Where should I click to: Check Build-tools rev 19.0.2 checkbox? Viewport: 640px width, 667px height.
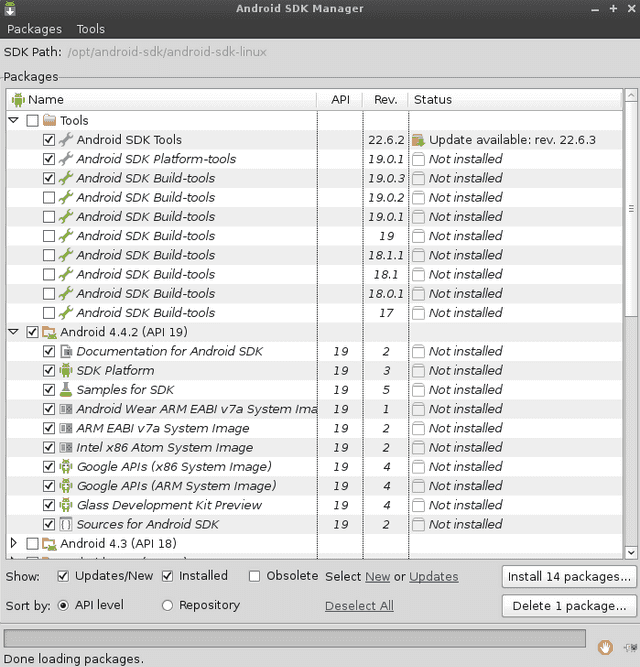[x=49, y=197]
